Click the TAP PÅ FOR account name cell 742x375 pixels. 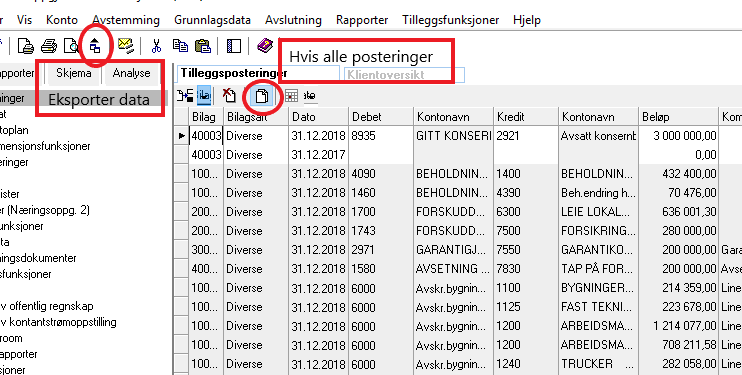click(x=599, y=268)
